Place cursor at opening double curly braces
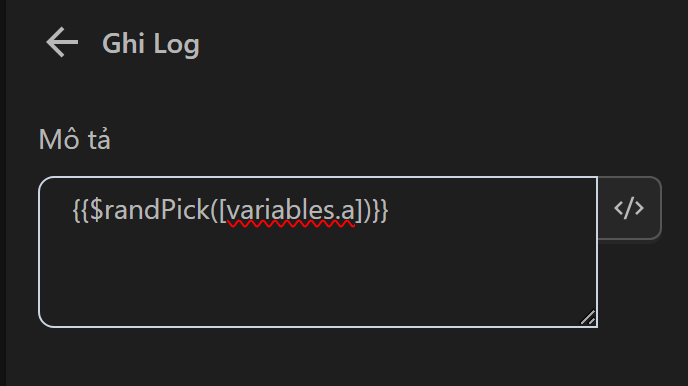The width and height of the screenshot is (688, 386). point(81,211)
